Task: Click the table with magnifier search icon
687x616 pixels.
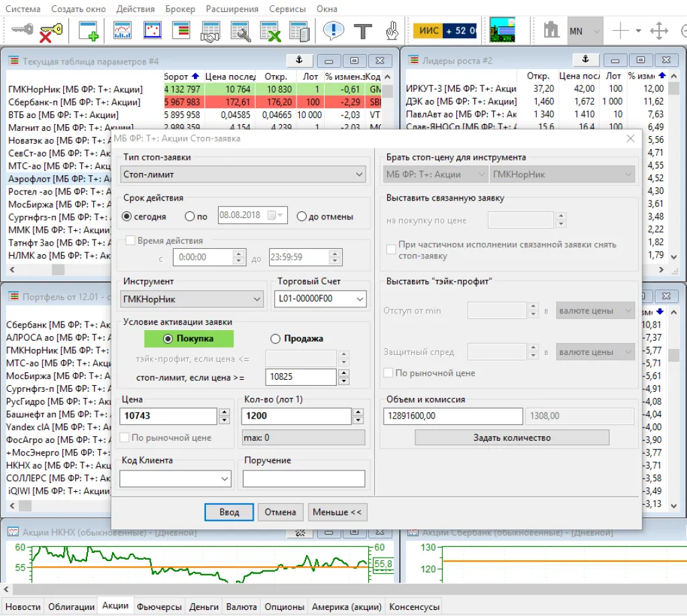Action: click(x=240, y=31)
